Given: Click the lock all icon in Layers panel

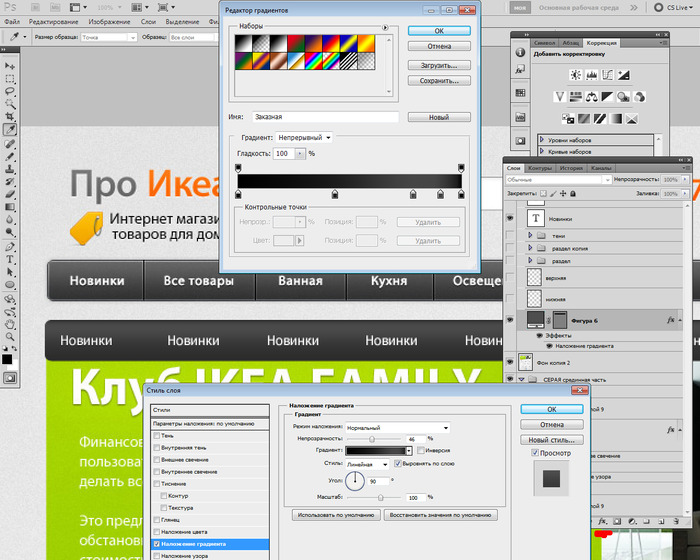Looking at the screenshot, I should [573, 193].
